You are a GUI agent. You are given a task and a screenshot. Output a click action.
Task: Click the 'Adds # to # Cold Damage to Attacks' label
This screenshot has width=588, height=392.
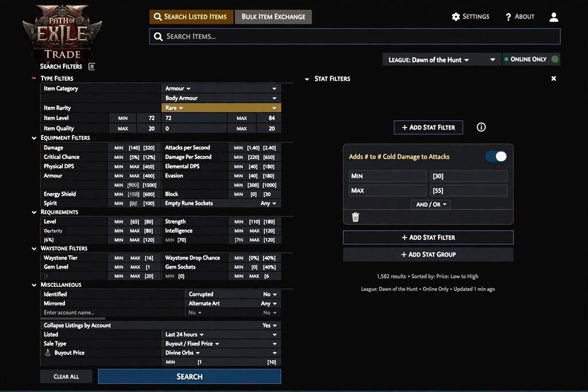[x=399, y=157]
